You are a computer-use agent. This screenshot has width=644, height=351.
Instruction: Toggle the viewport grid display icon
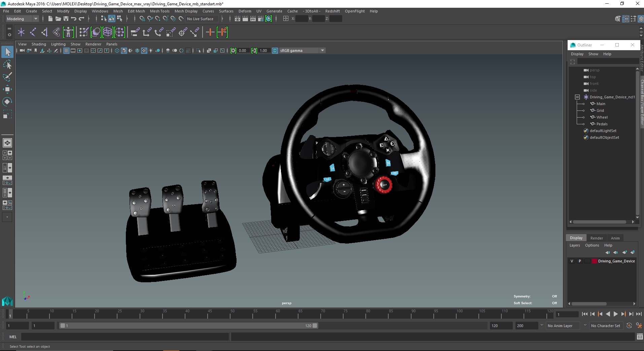pos(66,51)
